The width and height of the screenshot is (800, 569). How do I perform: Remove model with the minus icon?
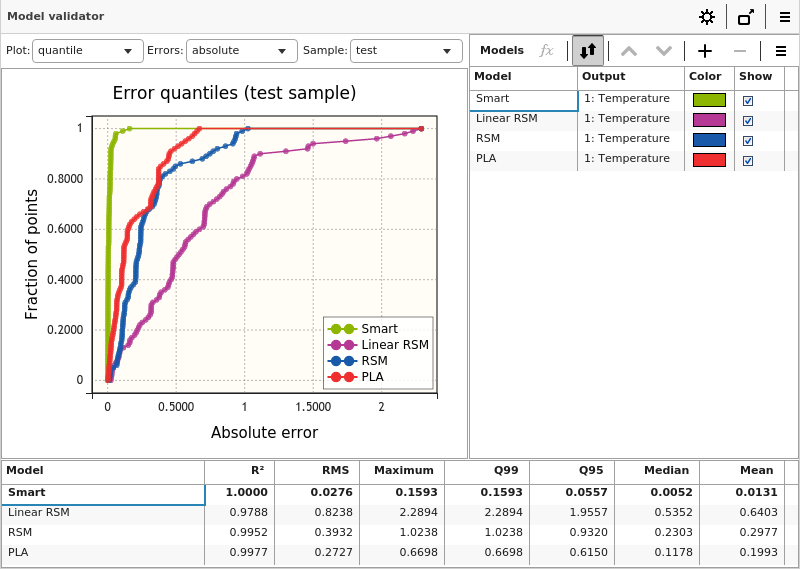pyautogui.click(x=740, y=50)
